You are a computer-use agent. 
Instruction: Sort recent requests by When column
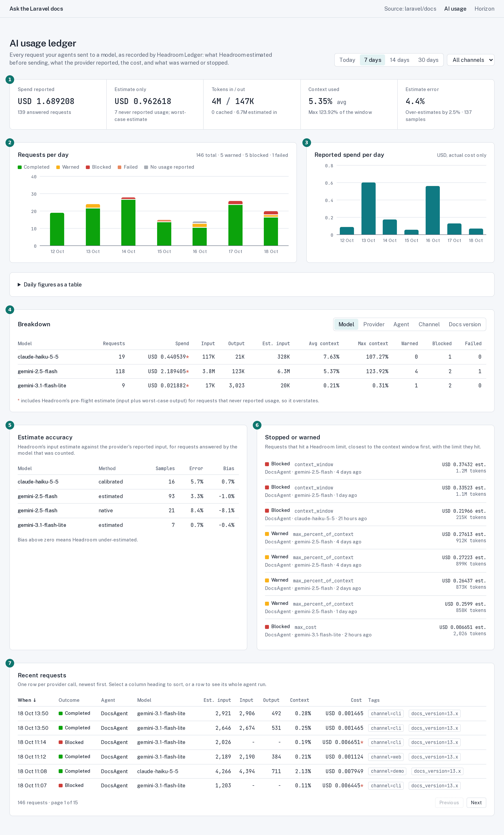coord(27,700)
